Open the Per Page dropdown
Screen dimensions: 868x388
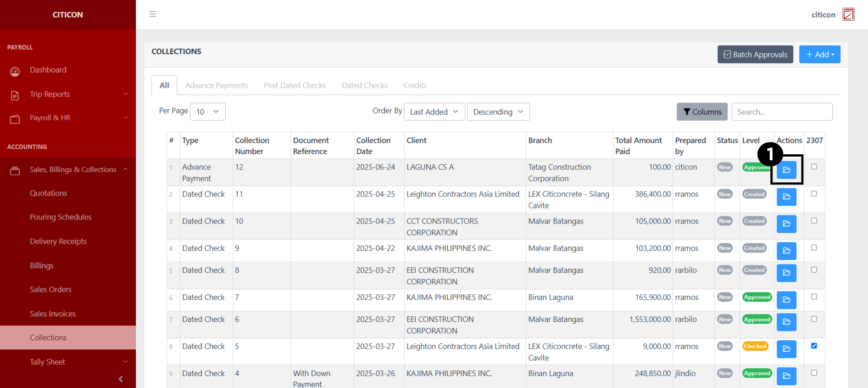click(207, 112)
